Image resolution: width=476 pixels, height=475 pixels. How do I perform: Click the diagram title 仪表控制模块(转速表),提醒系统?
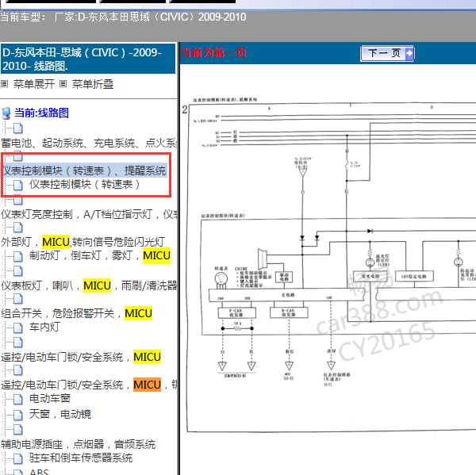pyautogui.click(x=225, y=100)
